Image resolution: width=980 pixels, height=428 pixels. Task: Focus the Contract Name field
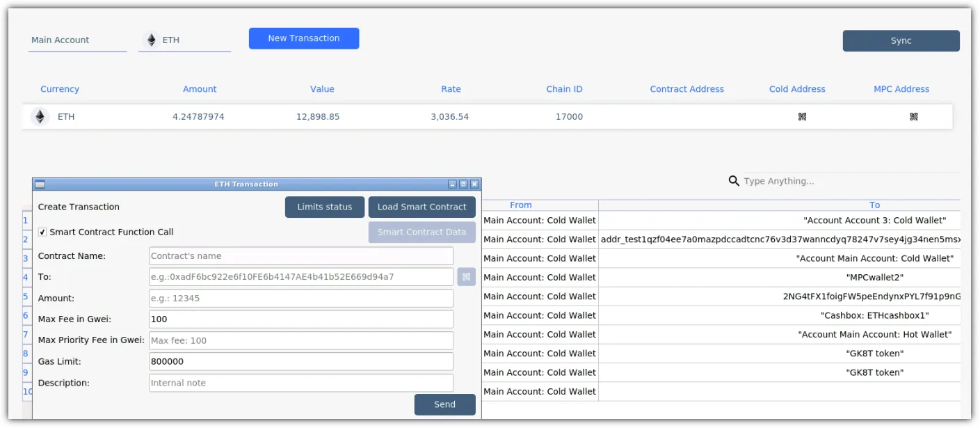pyautogui.click(x=301, y=256)
